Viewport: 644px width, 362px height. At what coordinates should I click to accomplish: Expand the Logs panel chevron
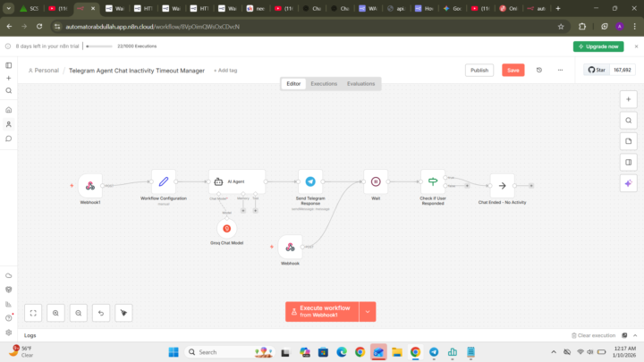tap(635, 335)
